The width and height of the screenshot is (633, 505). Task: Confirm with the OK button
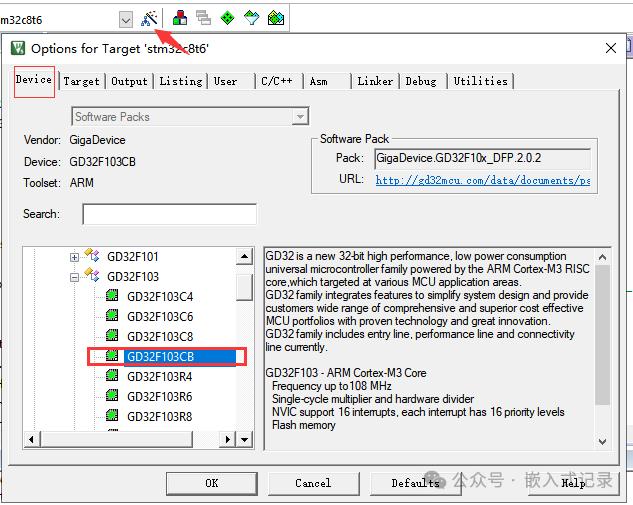[212, 484]
